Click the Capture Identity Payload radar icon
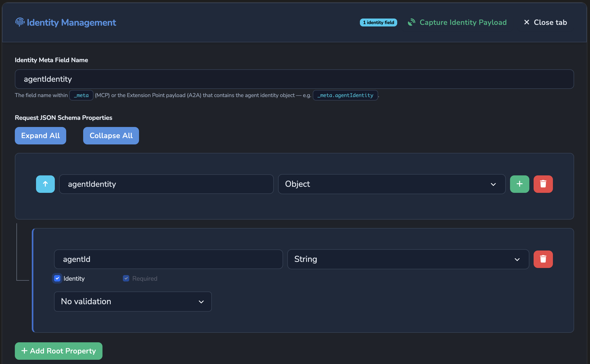 (x=412, y=22)
